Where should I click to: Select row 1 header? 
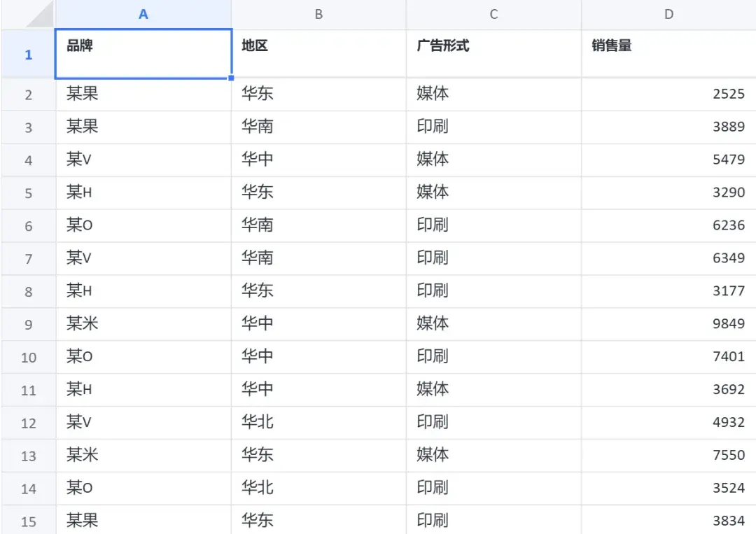(x=29, y=54)
